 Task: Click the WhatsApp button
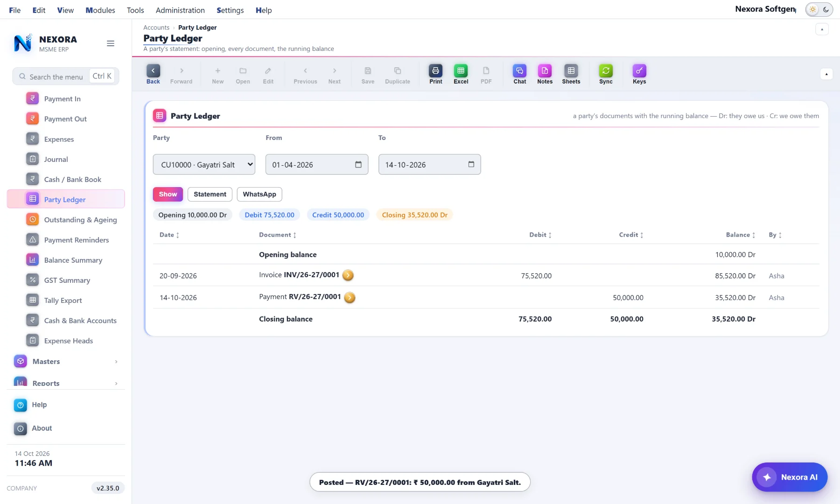259,194
